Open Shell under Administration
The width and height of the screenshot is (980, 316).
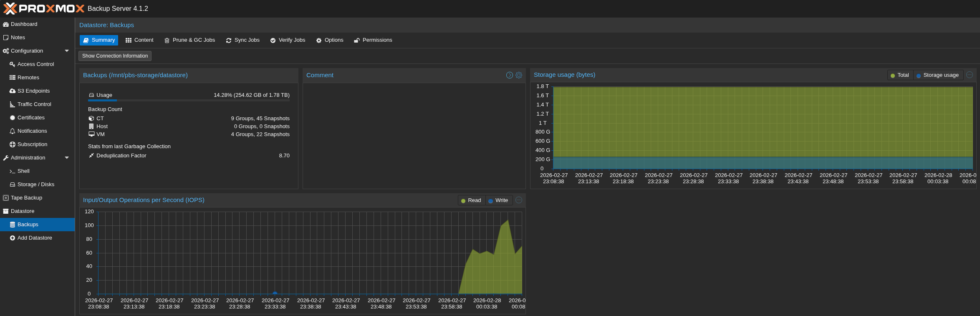(x=23, y=171)
